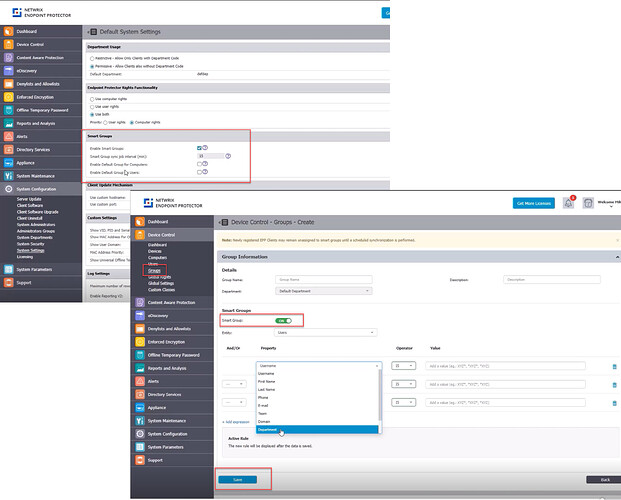
Task: Select Restrictive department usage radio option
Action: click(x=93, y=58)
